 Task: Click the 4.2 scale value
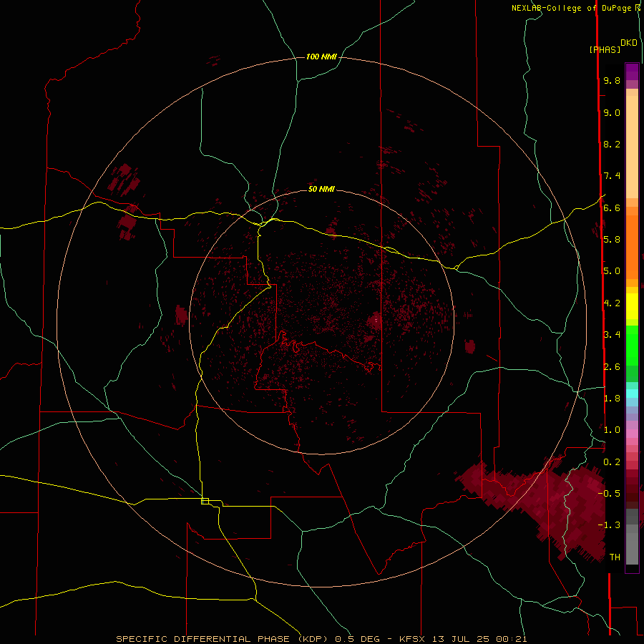coord(612,303)
